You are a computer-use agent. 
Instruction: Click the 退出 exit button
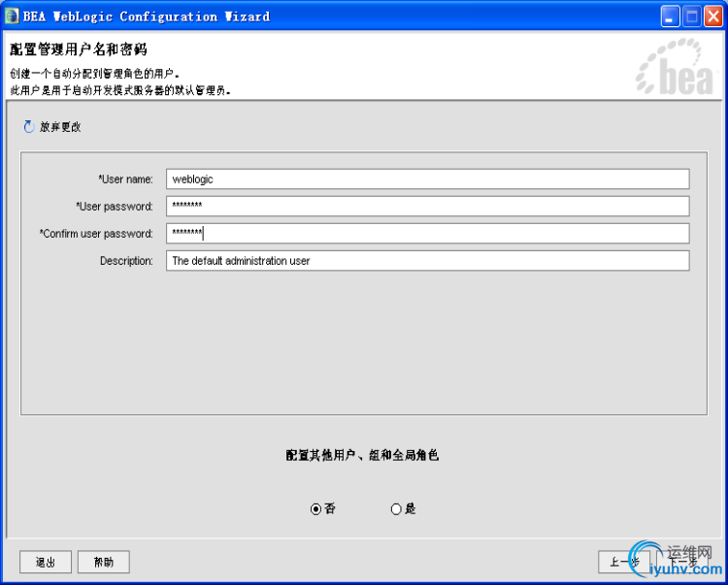46,562
